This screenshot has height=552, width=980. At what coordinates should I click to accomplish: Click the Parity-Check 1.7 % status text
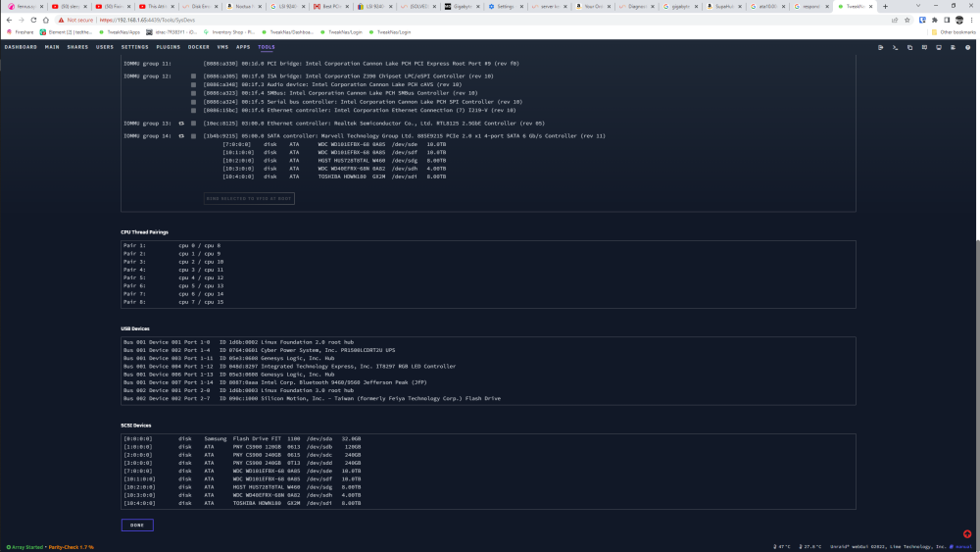(72, 547)
